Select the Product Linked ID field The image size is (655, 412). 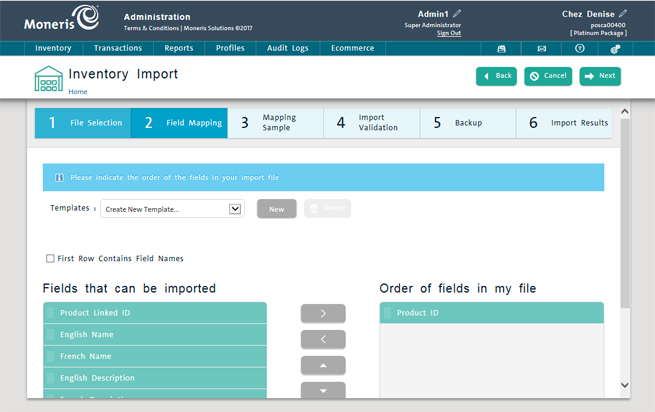155,313
